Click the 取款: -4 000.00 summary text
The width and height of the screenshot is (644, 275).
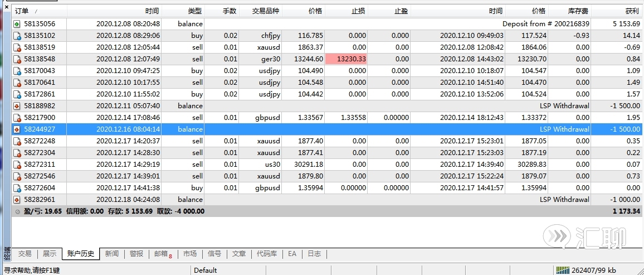pos(180,211)
